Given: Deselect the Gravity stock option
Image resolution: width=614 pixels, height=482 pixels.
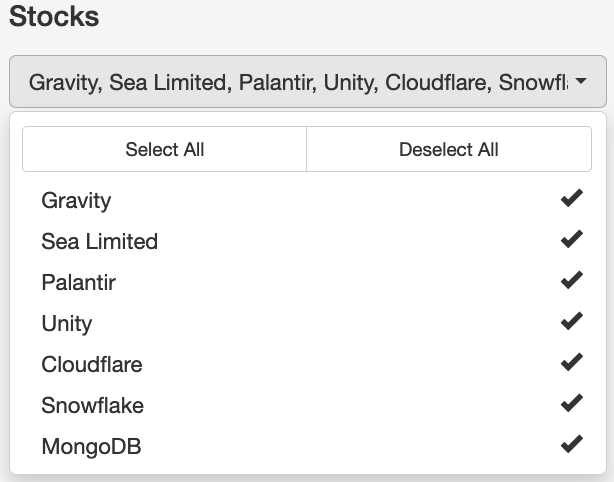Looking at the screenshot, I should tap(76, 200).
